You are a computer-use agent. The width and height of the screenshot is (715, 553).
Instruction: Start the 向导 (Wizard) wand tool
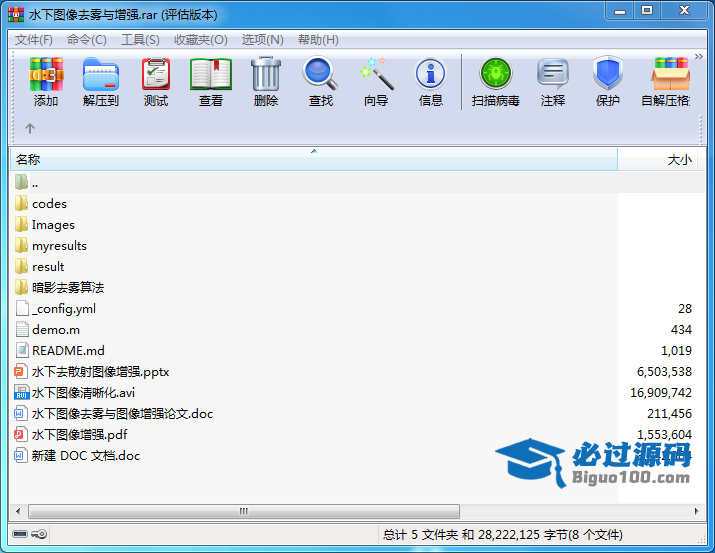pos(376,82)
